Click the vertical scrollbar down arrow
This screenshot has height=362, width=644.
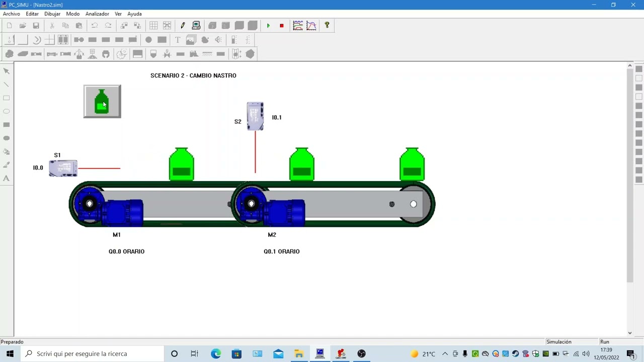point(629,333)
